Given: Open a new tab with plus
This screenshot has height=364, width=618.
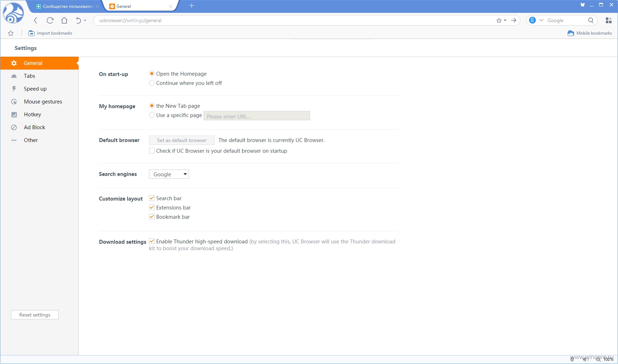Looking at the screenshot, I should tap(191, 6).
